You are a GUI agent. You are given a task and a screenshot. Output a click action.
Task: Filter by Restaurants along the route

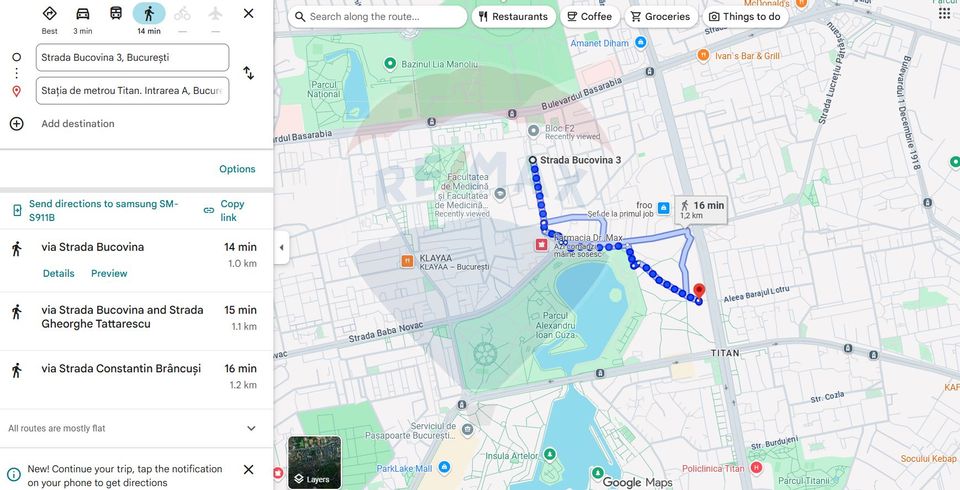[514, 17]
